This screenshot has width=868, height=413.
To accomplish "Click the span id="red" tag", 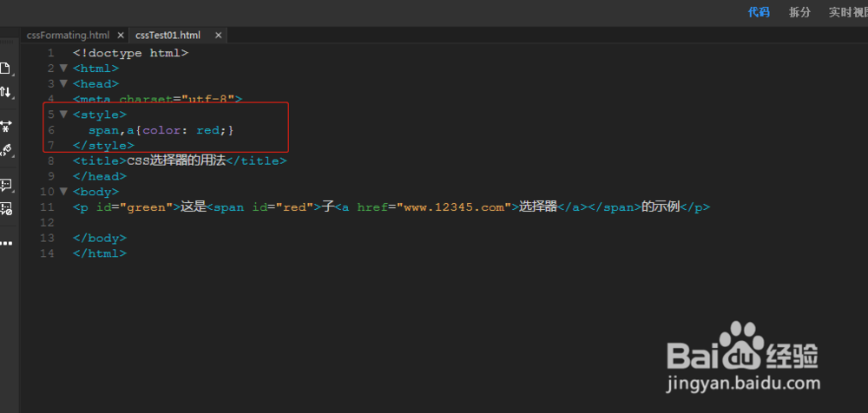I will 265,207.
